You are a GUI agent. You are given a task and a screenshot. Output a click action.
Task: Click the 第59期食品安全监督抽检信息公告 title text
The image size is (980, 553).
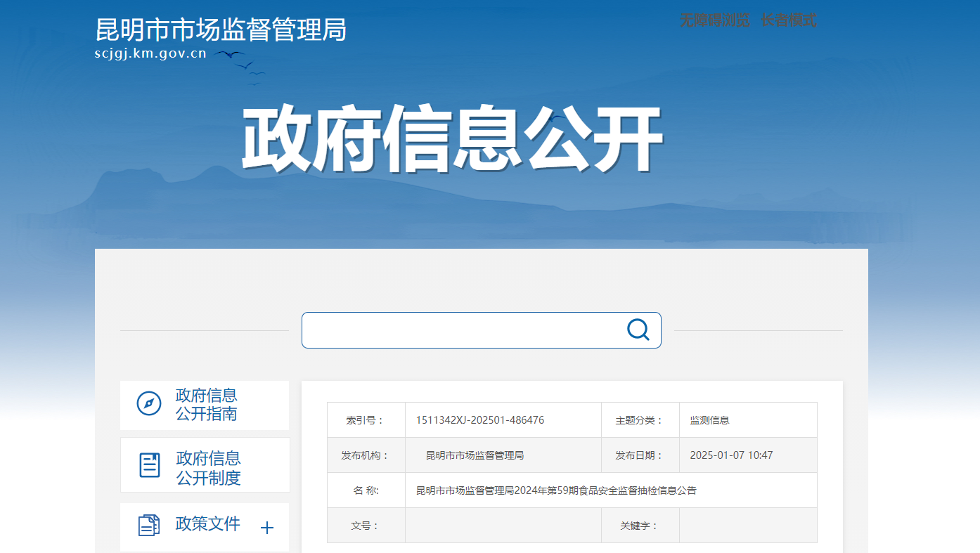coord(555,490)
